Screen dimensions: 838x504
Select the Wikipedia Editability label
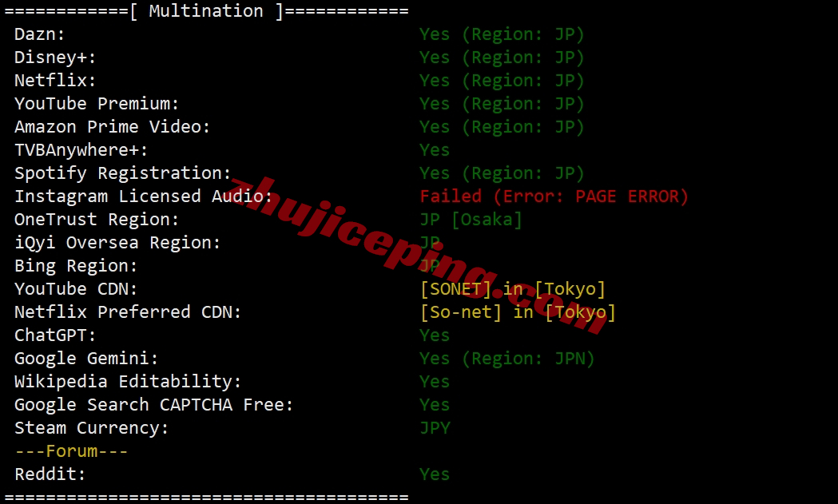point(128,382)
